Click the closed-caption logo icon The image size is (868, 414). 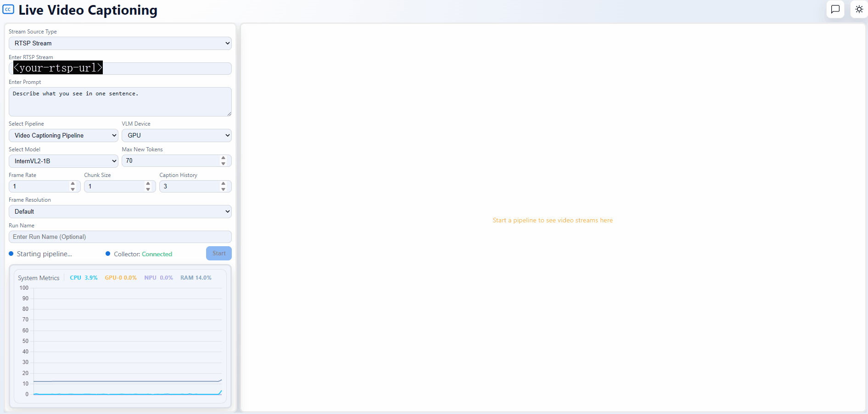coord(8,9)
